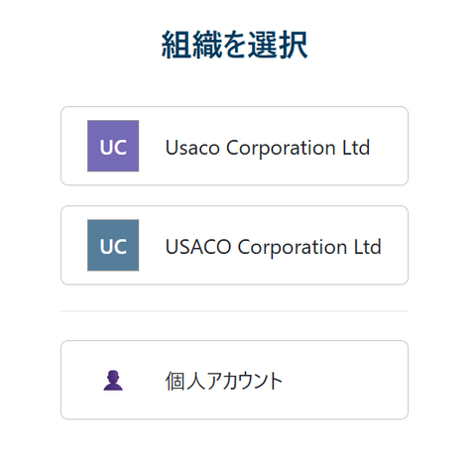
Task: Click the 組織を選択 heading
Action: point(235,45)
